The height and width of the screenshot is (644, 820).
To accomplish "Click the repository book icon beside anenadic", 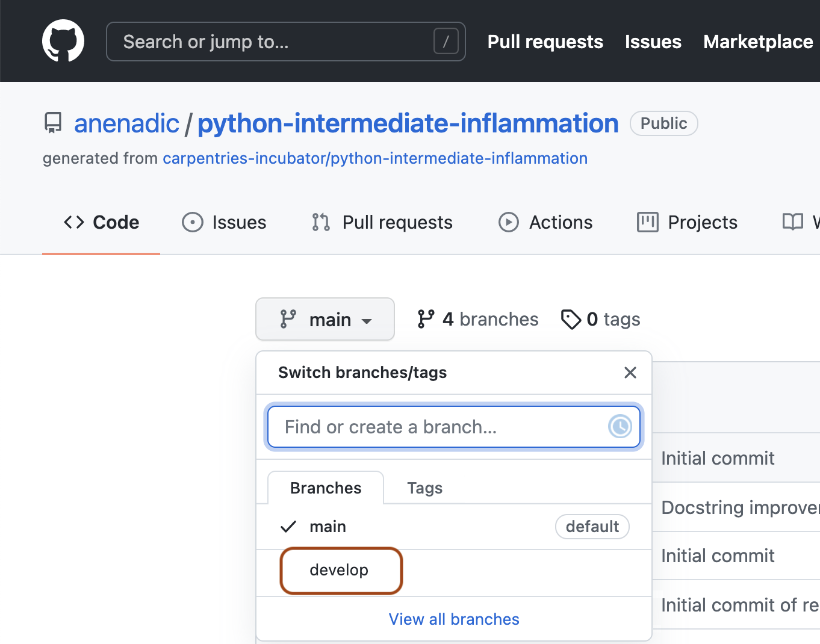I will pyautogui.click(x=53, y=122).
